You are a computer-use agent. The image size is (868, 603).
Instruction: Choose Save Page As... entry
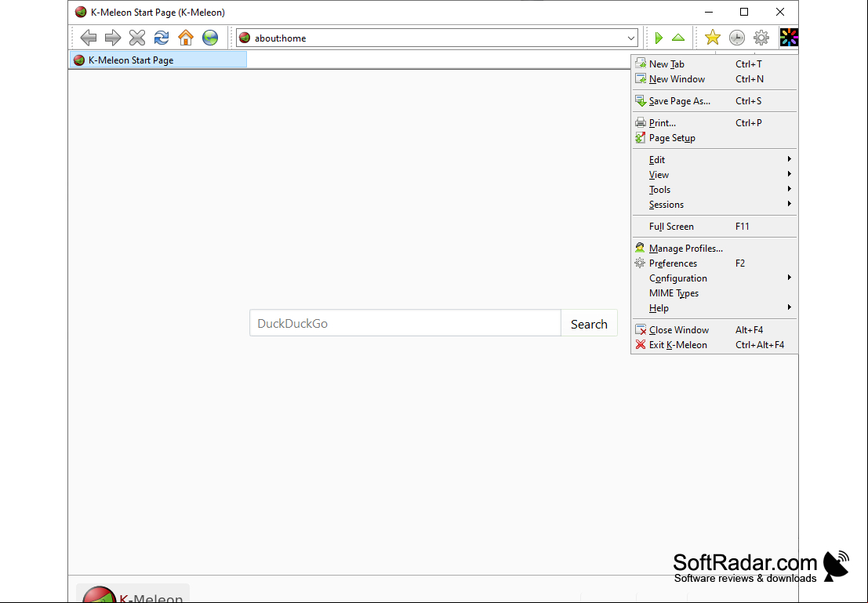pyautogui.click(x=714, y=101)
